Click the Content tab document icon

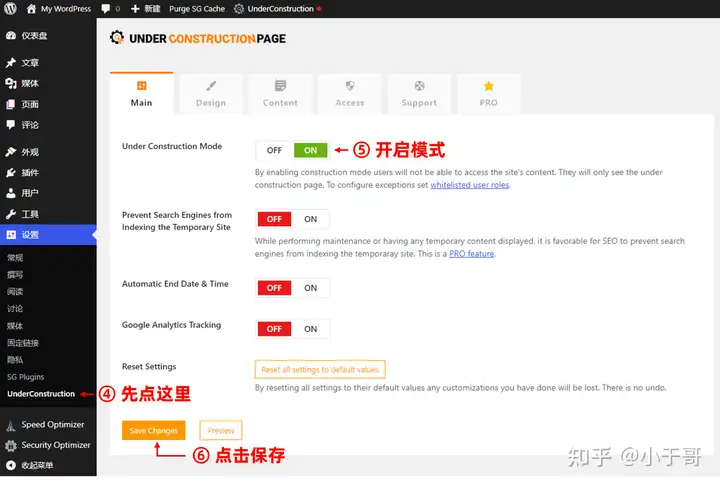coord(280,85)
